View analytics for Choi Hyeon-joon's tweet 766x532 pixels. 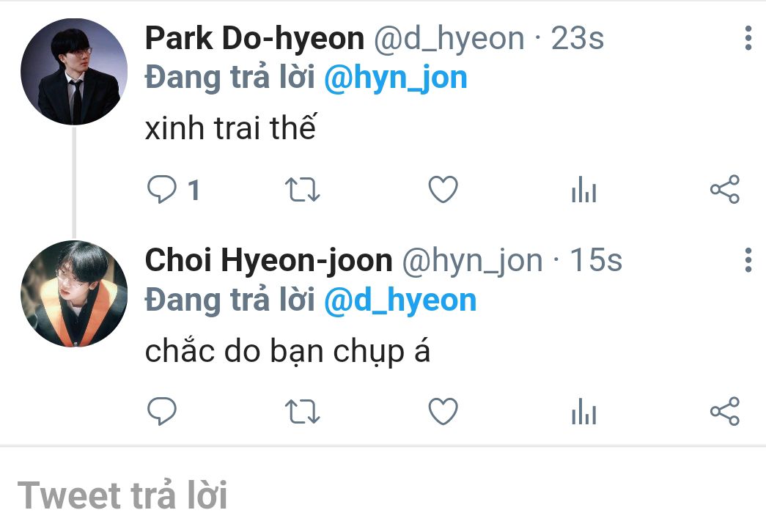point(583,411)
